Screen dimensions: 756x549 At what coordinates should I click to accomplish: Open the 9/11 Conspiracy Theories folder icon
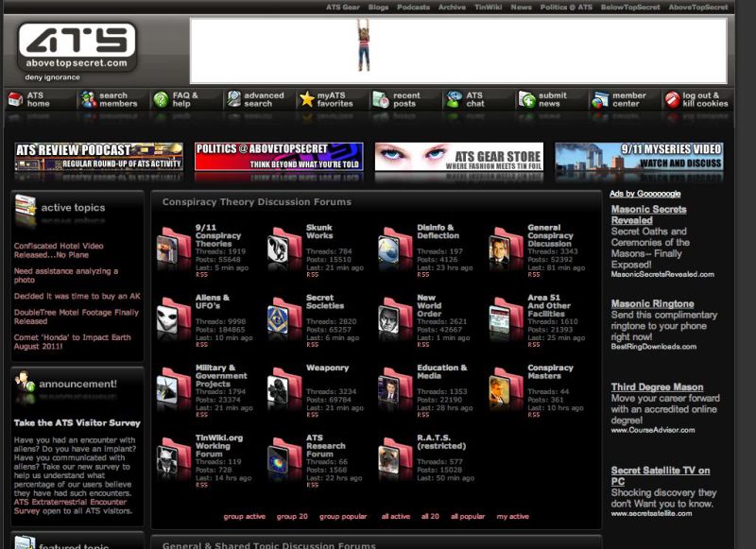click(174, 246)
